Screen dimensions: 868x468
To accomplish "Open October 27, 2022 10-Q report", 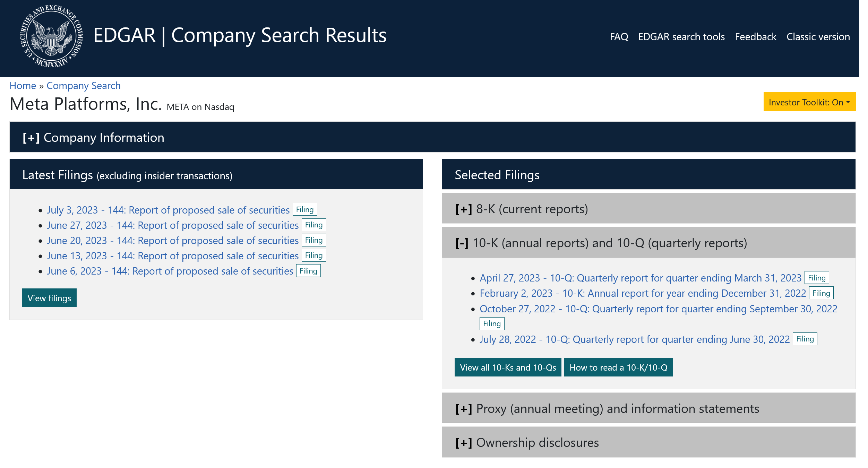I will (x=658, y=309).
